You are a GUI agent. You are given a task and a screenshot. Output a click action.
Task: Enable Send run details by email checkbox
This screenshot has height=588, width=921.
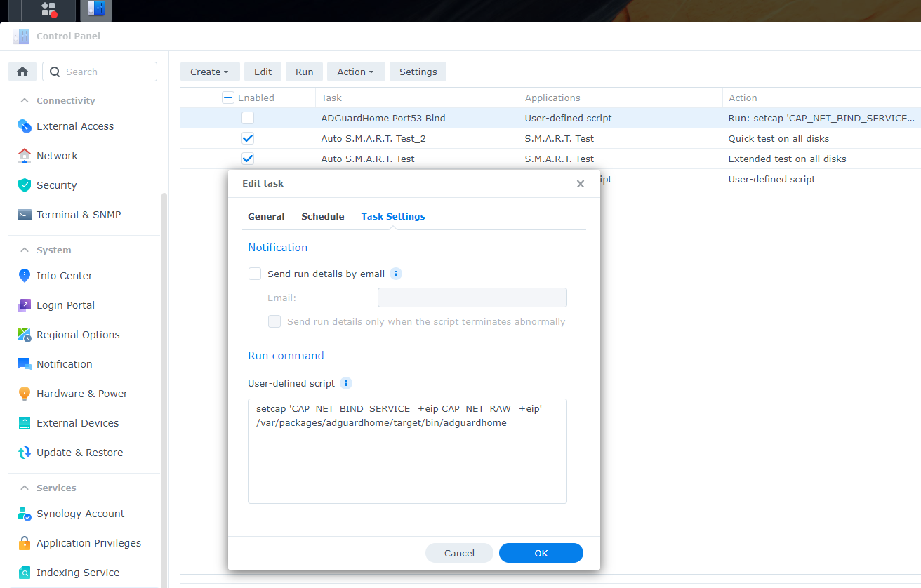(x=255, y=274)
